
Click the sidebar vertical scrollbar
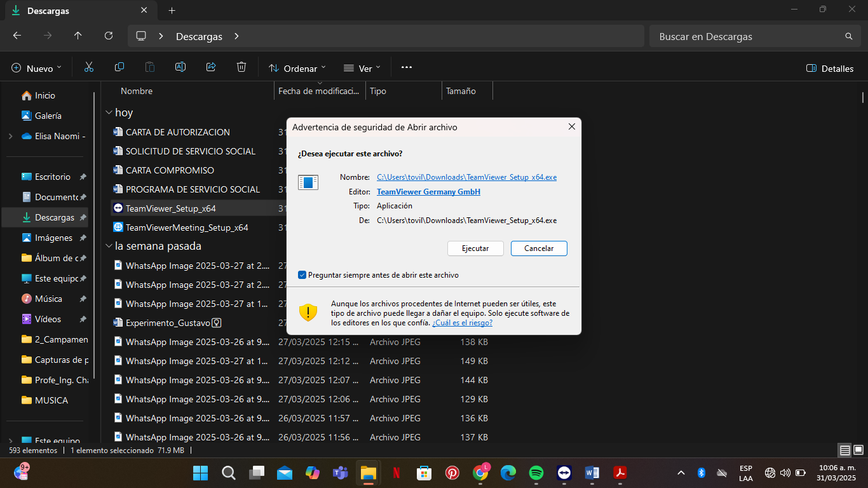pos(95,235)
